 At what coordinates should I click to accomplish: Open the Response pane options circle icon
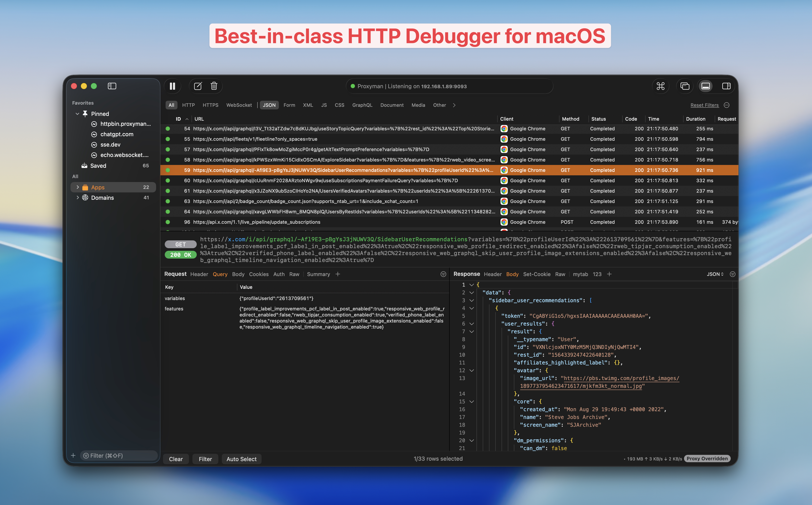tap(732, 274)
